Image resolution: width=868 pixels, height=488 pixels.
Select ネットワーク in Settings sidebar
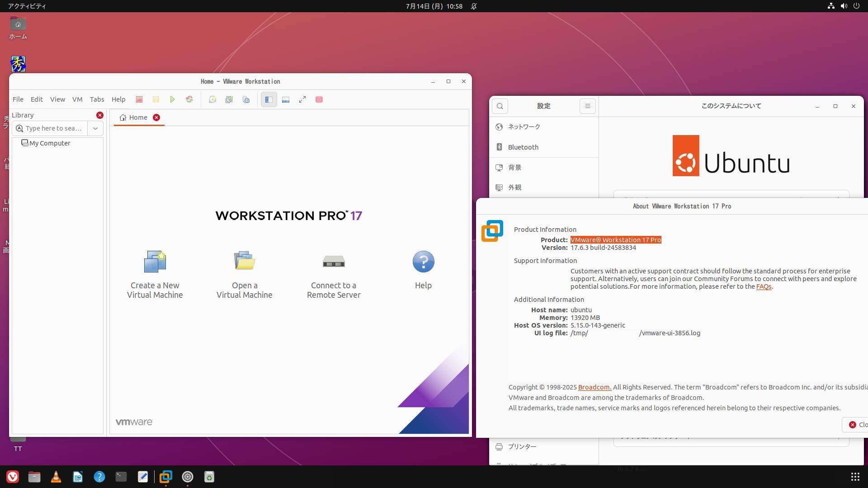[x=544, y=127]
